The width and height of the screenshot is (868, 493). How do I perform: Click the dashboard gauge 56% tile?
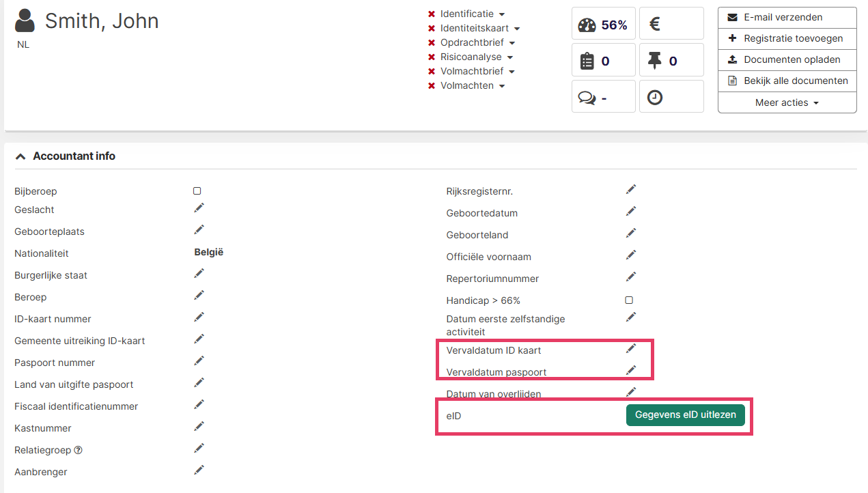(603, 25)
